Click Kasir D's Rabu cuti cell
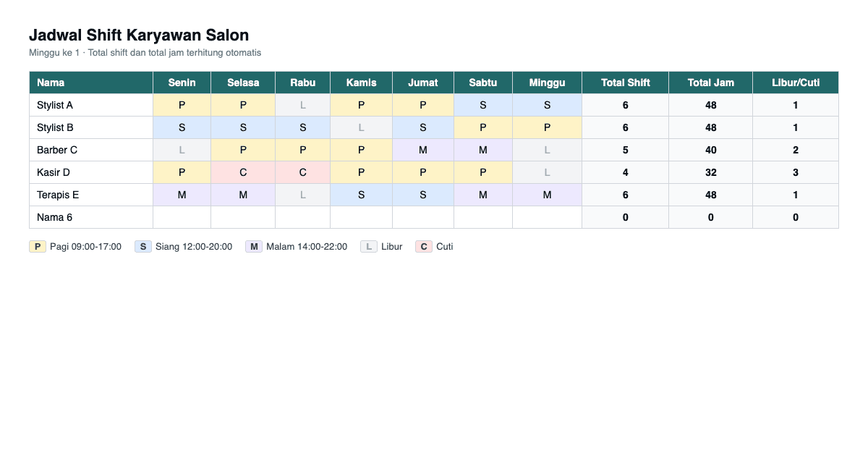Viewport: 868px width, 456px height. [302, 172]
